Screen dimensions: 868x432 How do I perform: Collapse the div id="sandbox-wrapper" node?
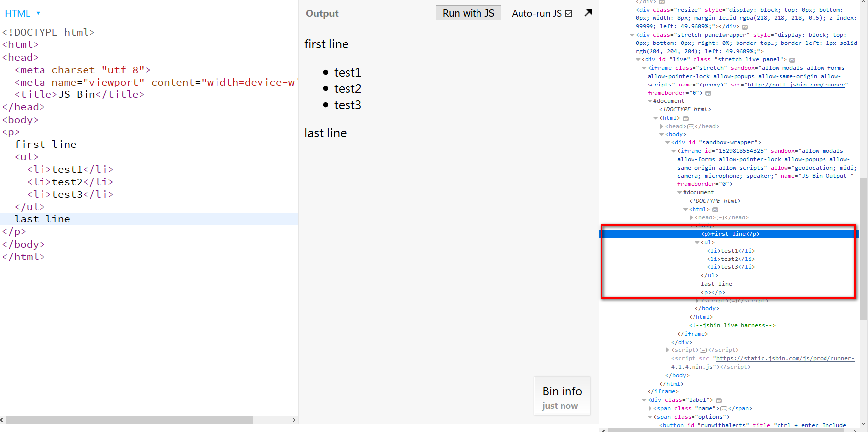pos(668,142)
